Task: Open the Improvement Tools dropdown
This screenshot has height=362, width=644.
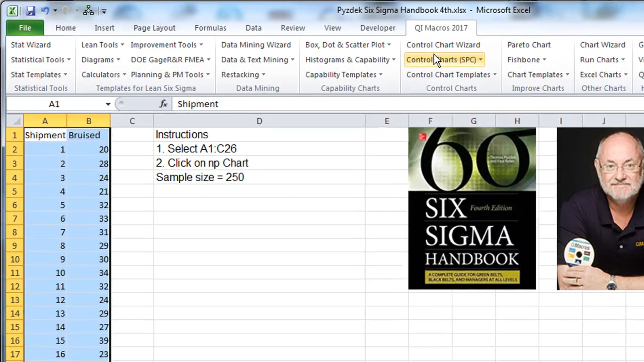Action: point(167,45)
